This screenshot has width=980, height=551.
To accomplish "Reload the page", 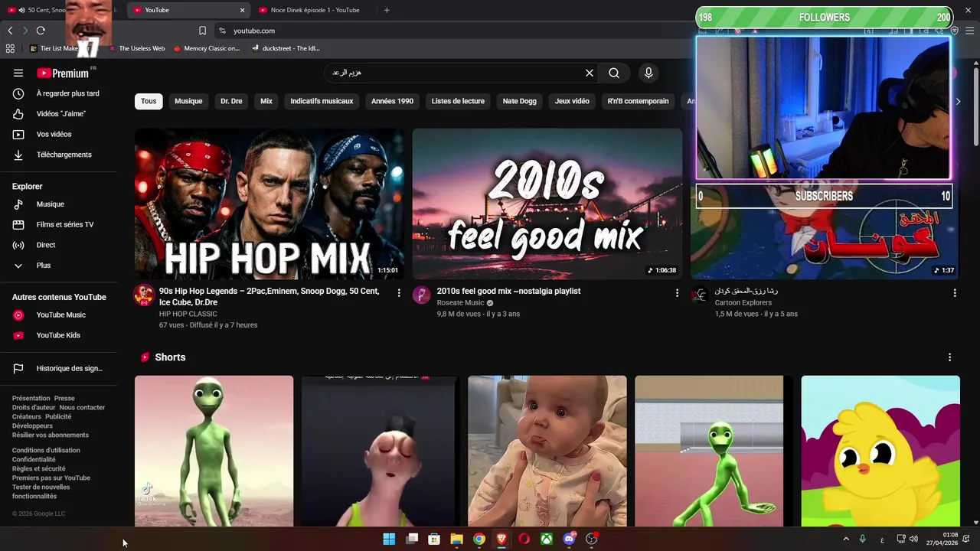I will [41, 31].
